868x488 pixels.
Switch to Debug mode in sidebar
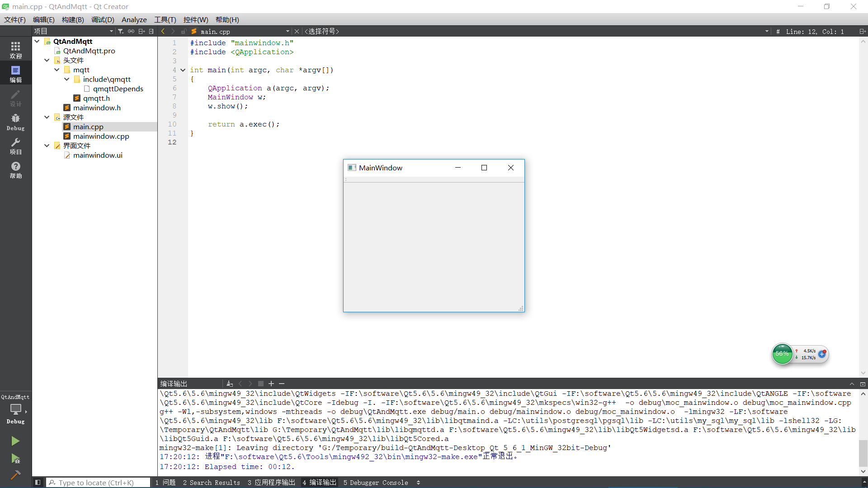tap(15, 122)
